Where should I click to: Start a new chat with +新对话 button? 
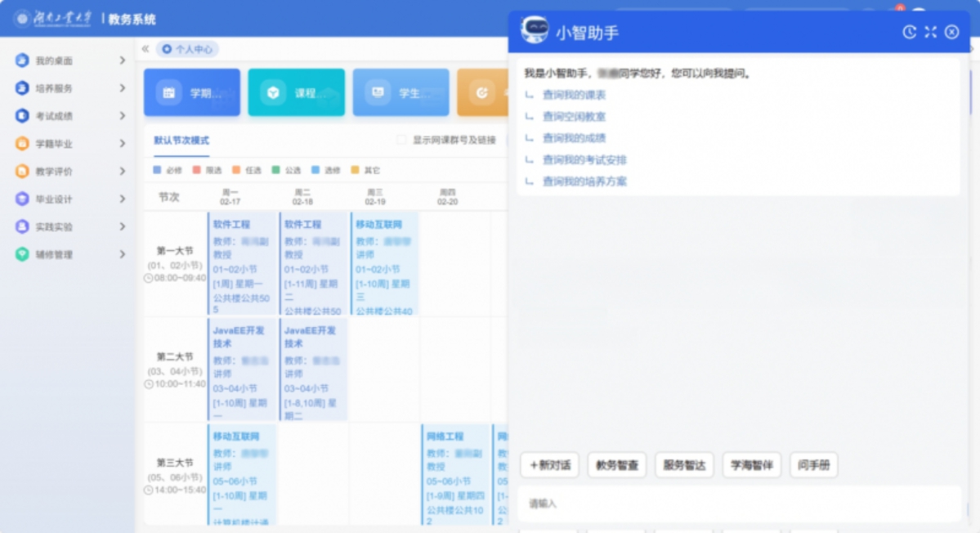point(550,465)
